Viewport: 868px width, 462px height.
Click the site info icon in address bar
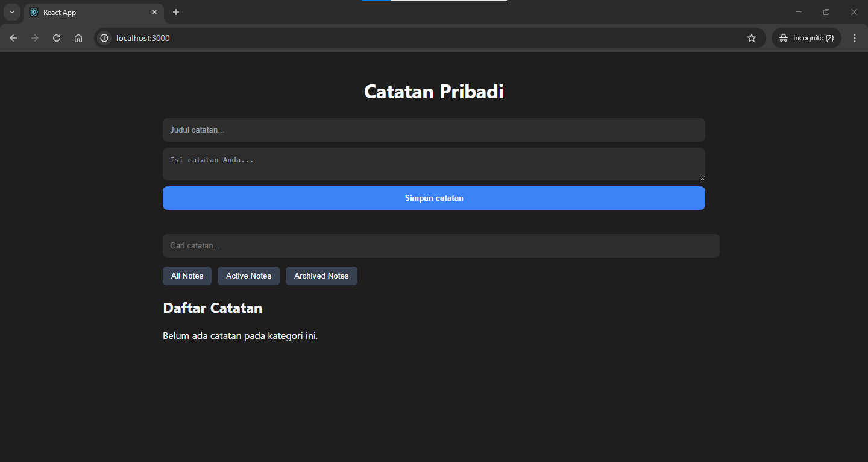coord(104,37)
